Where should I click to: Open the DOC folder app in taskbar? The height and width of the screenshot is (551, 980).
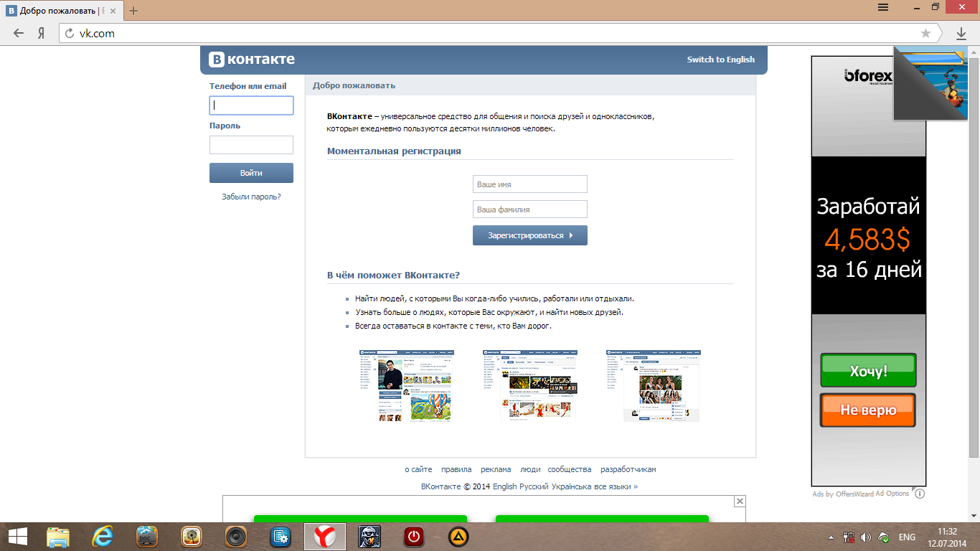point(147,537)
